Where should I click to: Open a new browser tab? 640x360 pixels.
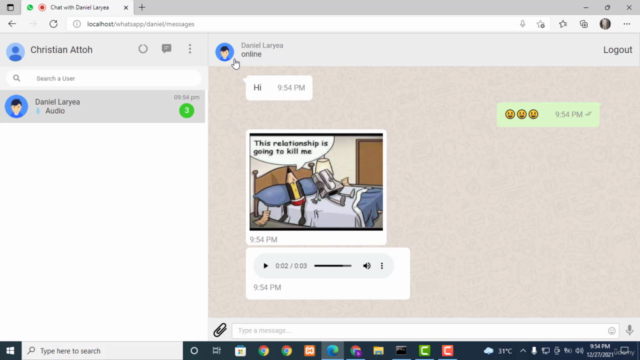142,7
